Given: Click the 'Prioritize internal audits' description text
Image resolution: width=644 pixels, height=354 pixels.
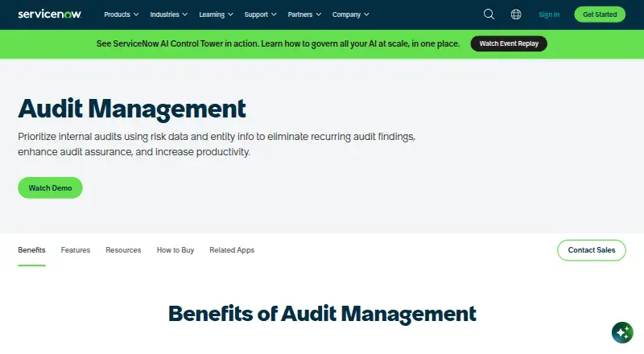Looking at the screenshot, I should 217,144.
